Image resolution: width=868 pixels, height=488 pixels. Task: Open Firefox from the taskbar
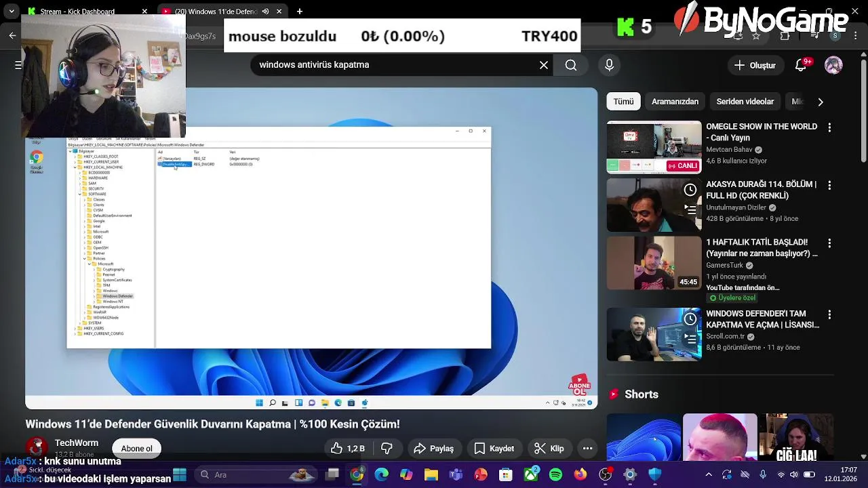pos(580,474)
